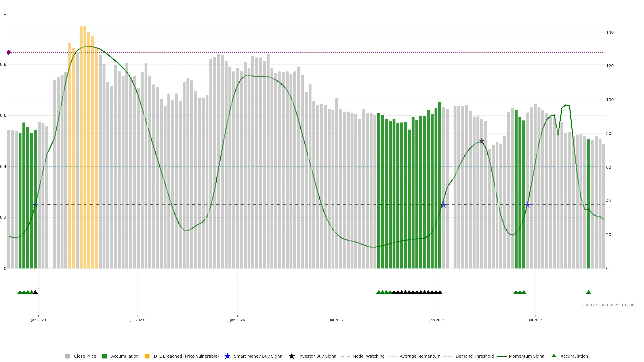The height and width of the screenshot is (362, 644).
Task: Click the Jan 2024 axis label
Action: (x=237, y=320)
